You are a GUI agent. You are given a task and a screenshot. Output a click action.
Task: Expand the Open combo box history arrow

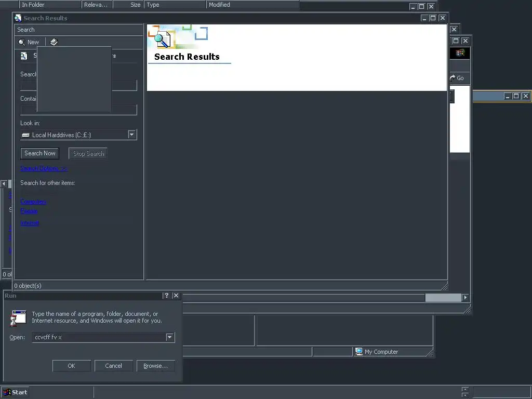[x=170, y=337]
